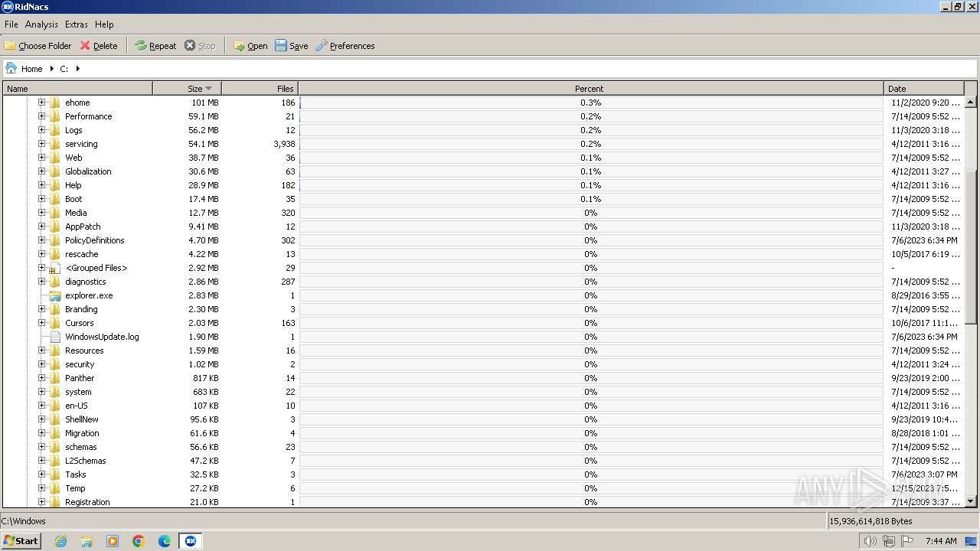
Task: Select the security folder row
Action: (484, 364)
